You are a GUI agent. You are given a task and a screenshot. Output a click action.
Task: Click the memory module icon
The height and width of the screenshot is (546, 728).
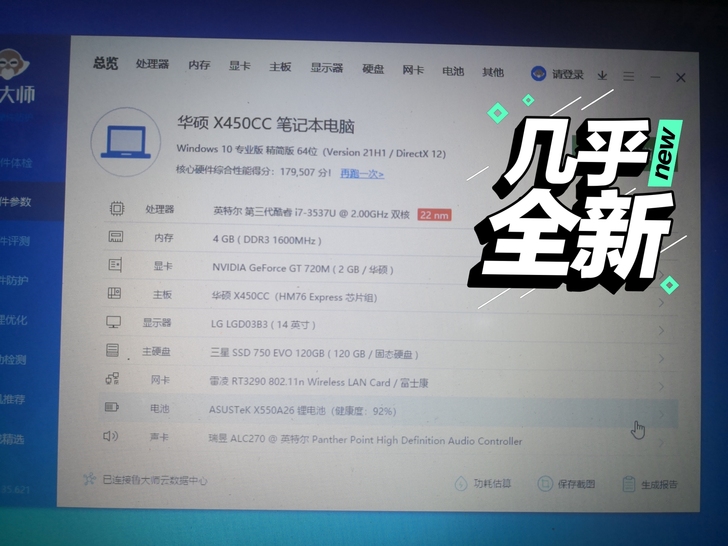pos(116,237)
